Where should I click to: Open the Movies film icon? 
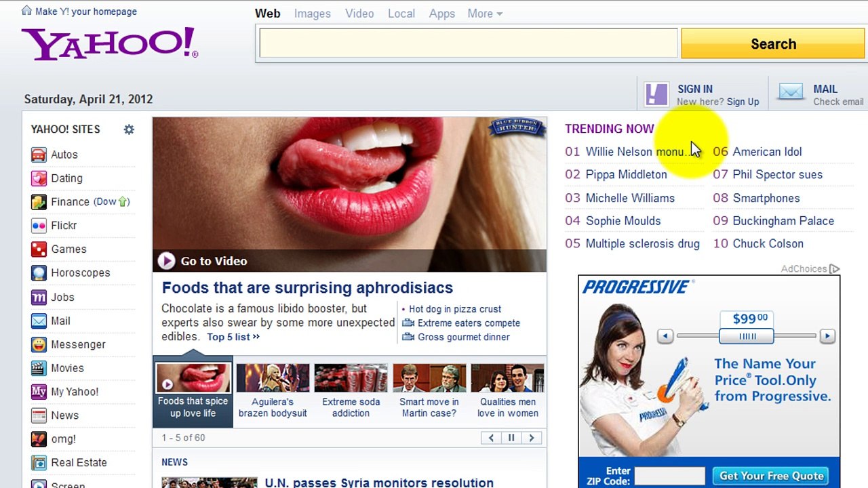[39, 368]
